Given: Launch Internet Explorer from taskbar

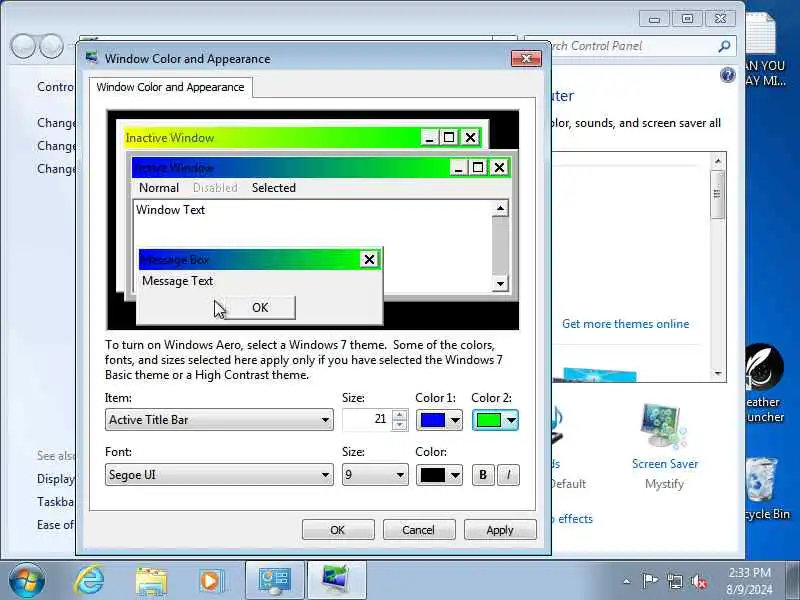Looking at the screenshot, I should [89, 580].
